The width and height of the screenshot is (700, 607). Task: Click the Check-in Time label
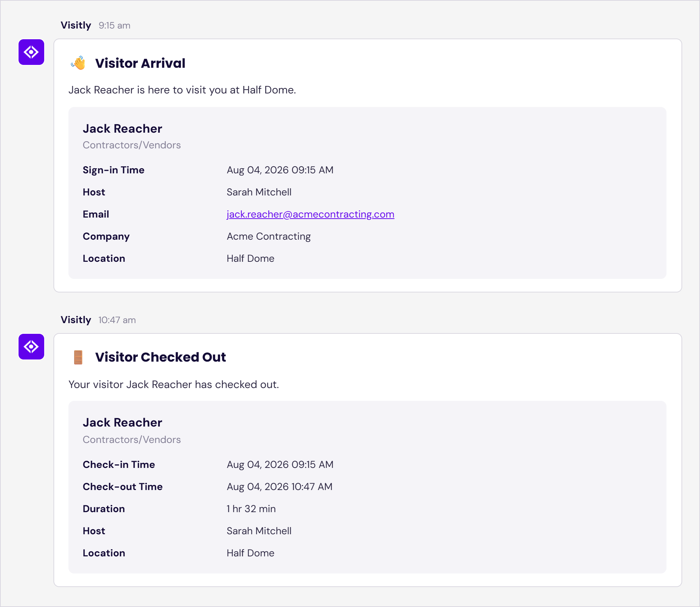click(x=119, y=465)
